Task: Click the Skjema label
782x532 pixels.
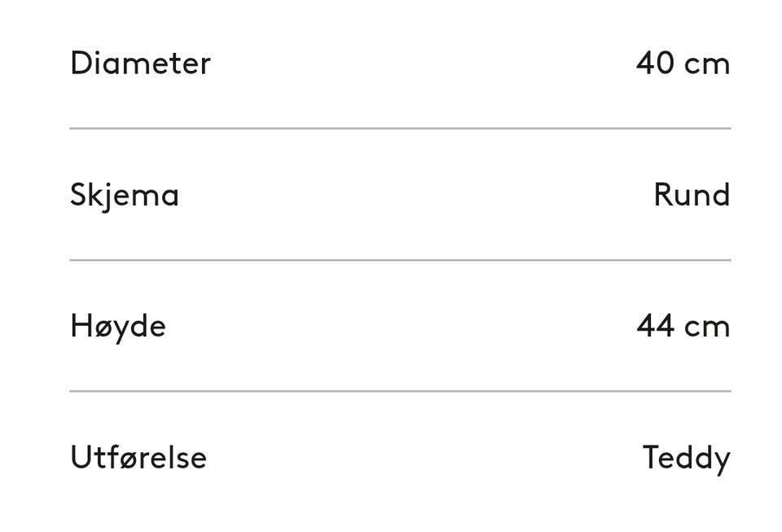Action: tap(125, 195)
